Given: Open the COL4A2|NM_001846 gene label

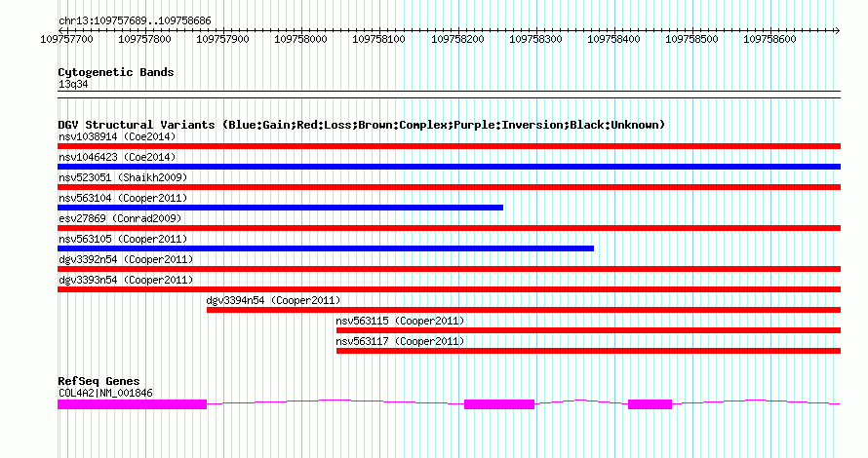Looking at the screenshot, I should [x=105, y=394].
